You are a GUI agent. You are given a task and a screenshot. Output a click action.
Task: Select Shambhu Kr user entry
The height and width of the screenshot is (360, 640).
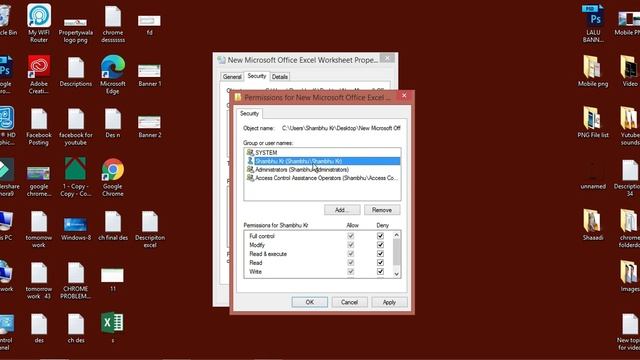[x=322, y=161]
